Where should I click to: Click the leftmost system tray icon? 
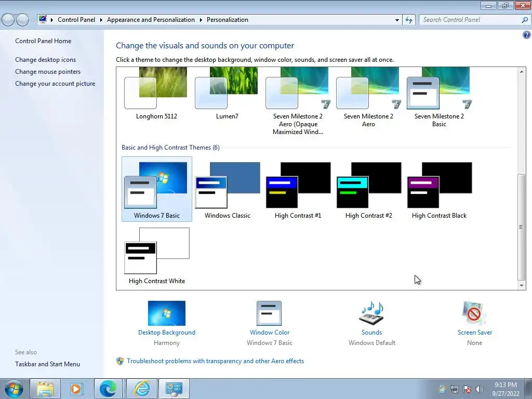click(x=442, y=389)
